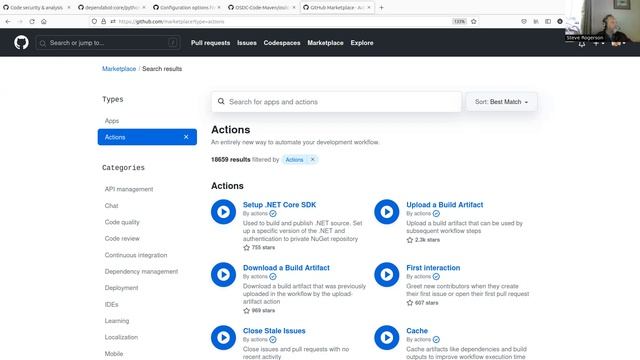This screenshot has width=640, height=360.
Task: Filter by API management category
Action: pos(129,189)
